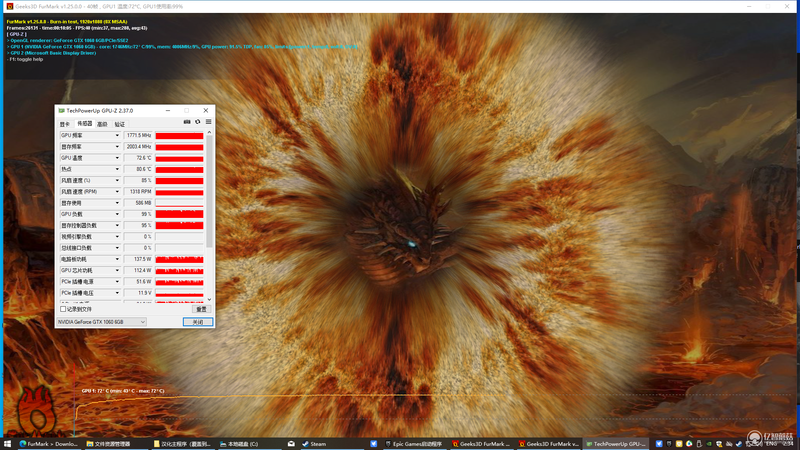The image size is (800, 450).
Task: Switch to TechPowerUp GPU-Z taskbar item
Action: coord(616,444)
